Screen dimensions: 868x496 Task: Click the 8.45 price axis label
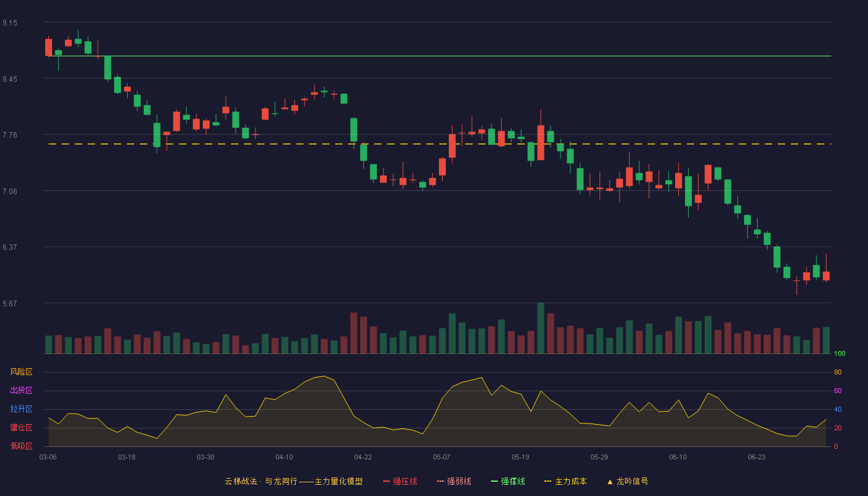point(10,79)
